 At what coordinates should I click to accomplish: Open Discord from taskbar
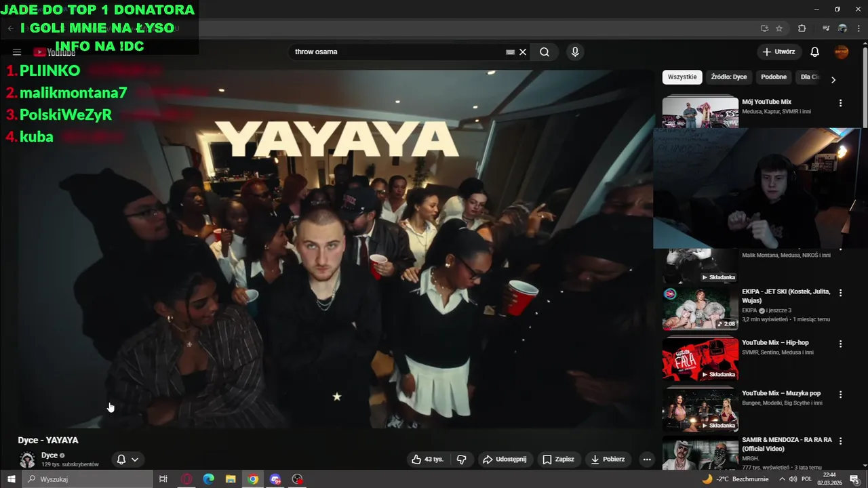tap(275, 479)
